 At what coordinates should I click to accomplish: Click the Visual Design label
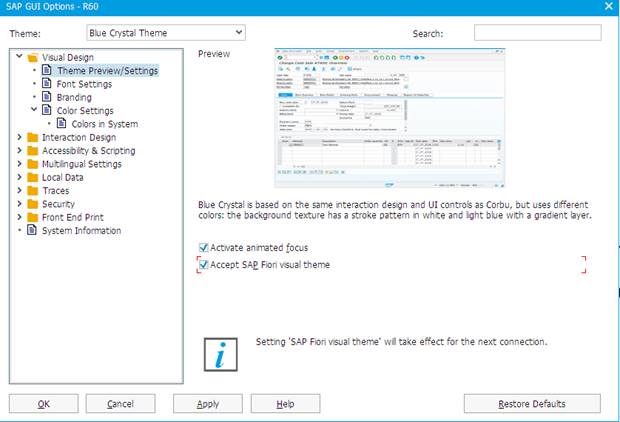68,58
